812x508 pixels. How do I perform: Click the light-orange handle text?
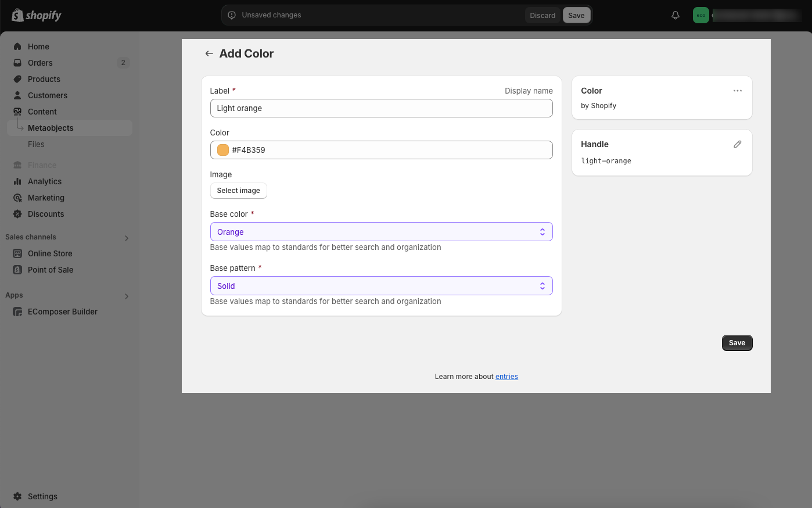(x=606, y=161)
